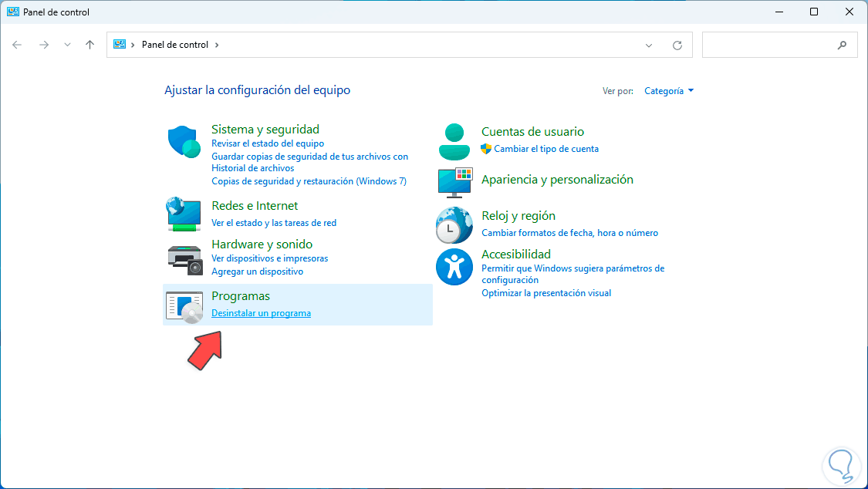Open Reloj y región category
This screenshot has width=868, height=489.
click(x=518, y=216)
